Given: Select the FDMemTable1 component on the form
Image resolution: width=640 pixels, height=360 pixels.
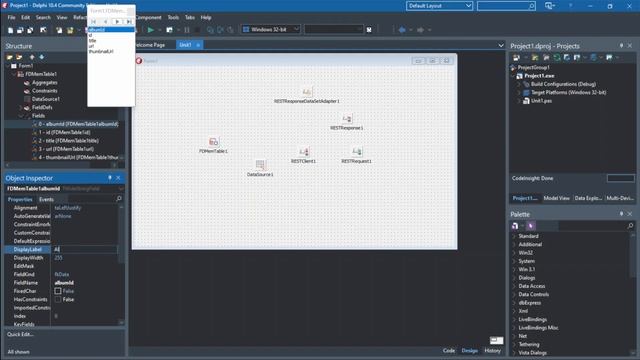Looking at the screenshot, I should (213, 142).
